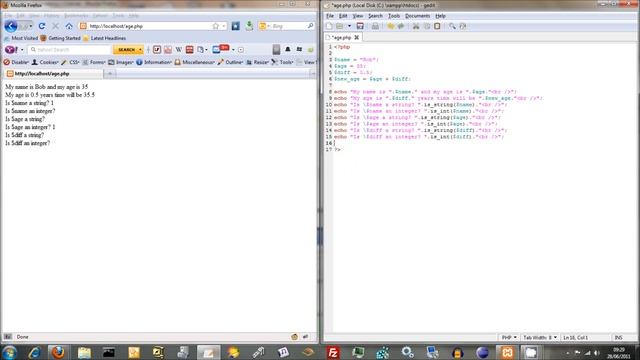Undo the last edit in gedit

click(x=390, y=26)
